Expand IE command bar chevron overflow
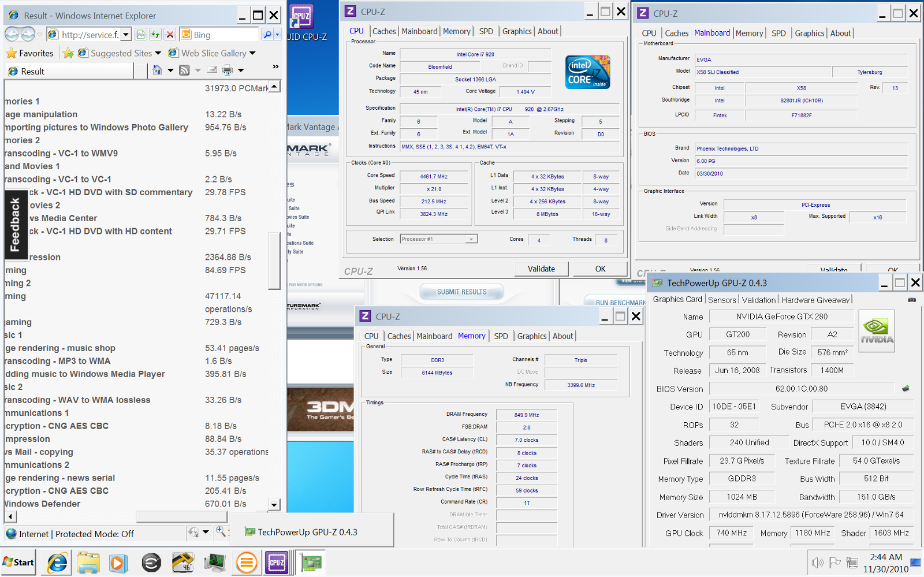This screenshot has height=577, width=924. (275, 66)
